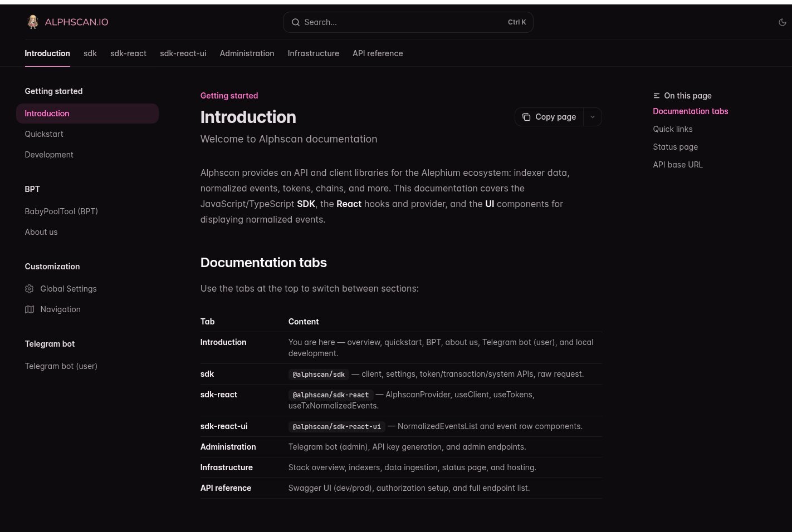Click the Getting started breadcrumb label
792x532 pixels.
(229, 96)
